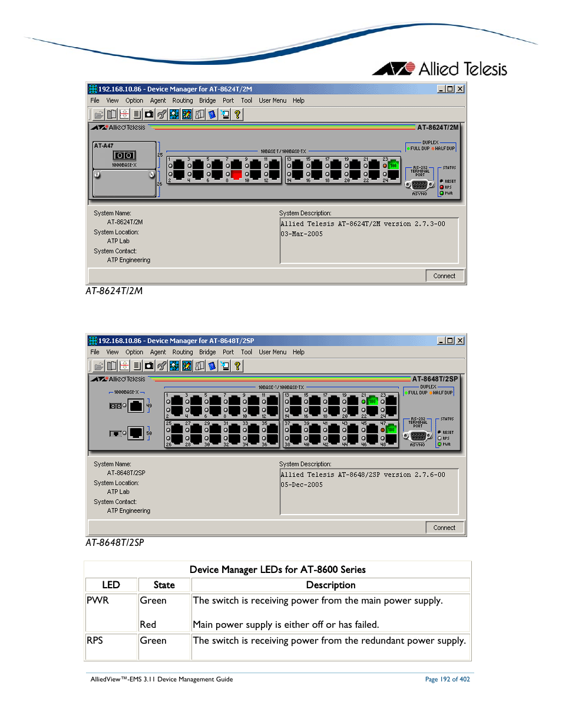The height and width of the screenshot is (728, 562).
Task: Open the Port menu in the AT-8648T/2SP window
Action: pos(228,353)
